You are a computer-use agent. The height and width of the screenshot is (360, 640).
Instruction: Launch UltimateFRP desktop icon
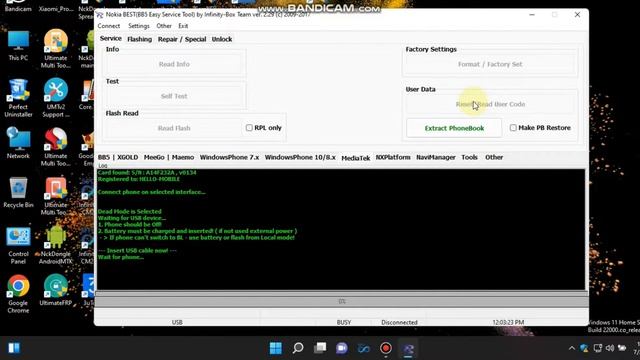(x=56, y=290)
